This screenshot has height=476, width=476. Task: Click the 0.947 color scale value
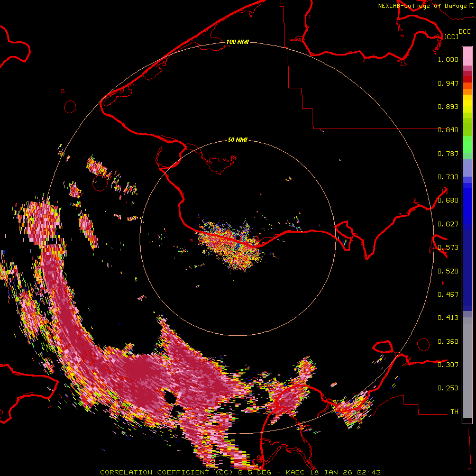[448, 83]
